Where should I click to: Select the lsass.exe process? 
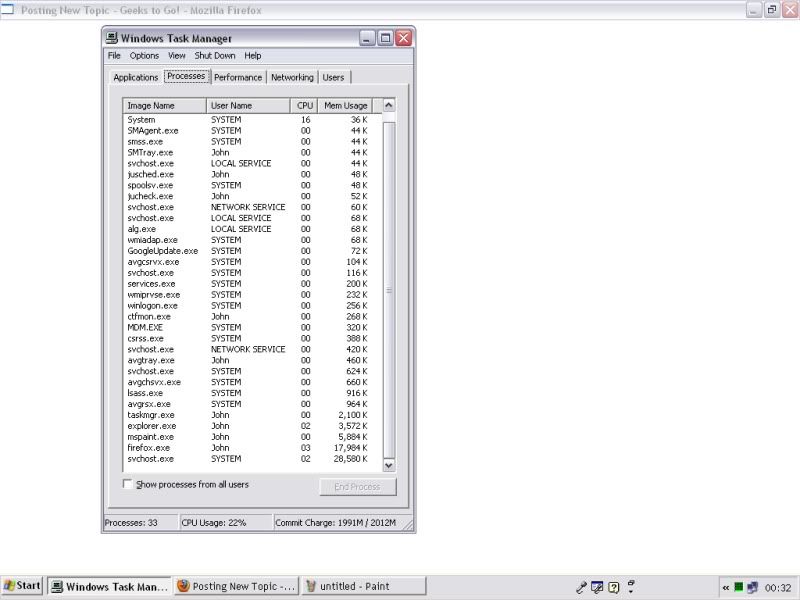click(x=253, y=393)
